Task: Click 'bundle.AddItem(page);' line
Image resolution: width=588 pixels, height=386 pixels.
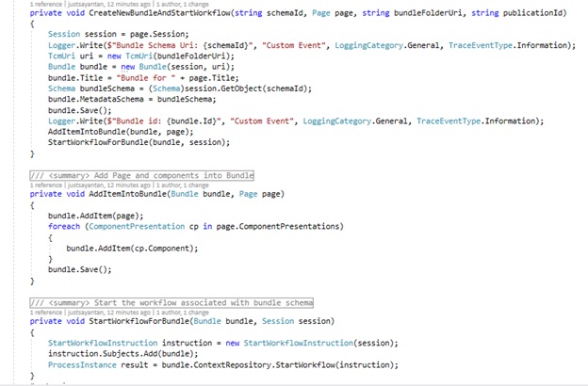Action: click(x=95, y=216)
